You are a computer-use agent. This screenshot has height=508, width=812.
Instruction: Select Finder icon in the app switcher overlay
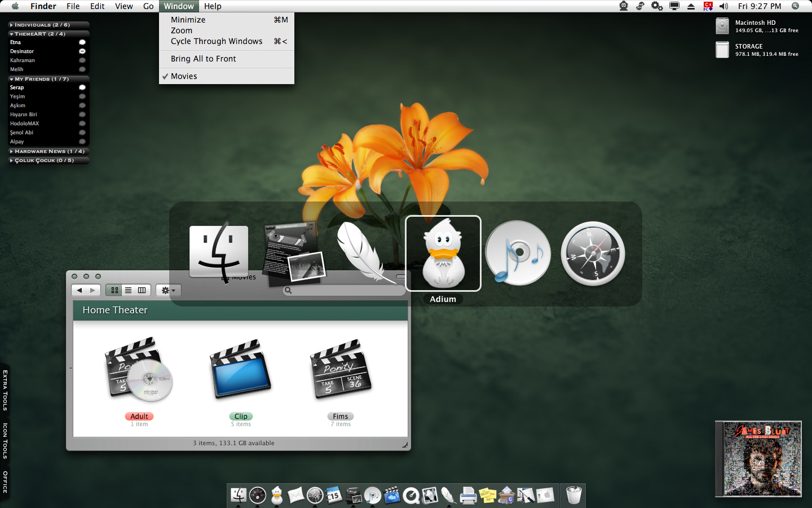(x=219, y=252)
